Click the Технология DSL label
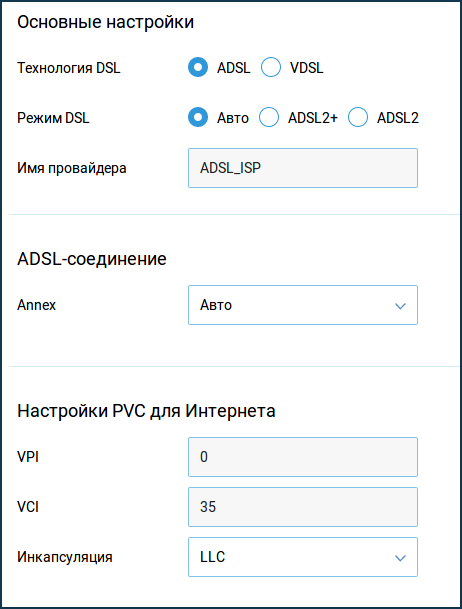The height and width of the screenshot is (609, 462). (69, 68)
